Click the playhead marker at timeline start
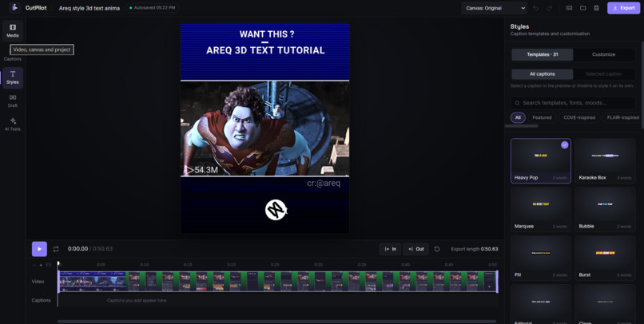This screenshot has width=644, height=324. (58, 263)
